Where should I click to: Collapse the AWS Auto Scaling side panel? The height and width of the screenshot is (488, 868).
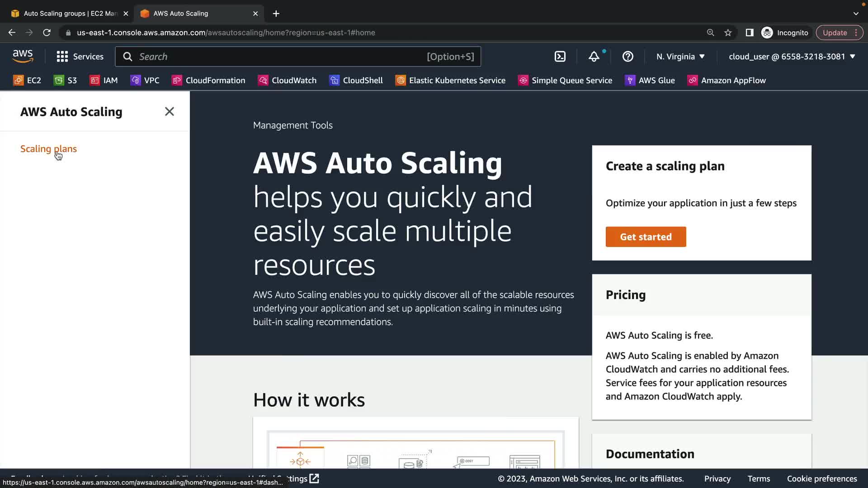[x=170, y=112]
